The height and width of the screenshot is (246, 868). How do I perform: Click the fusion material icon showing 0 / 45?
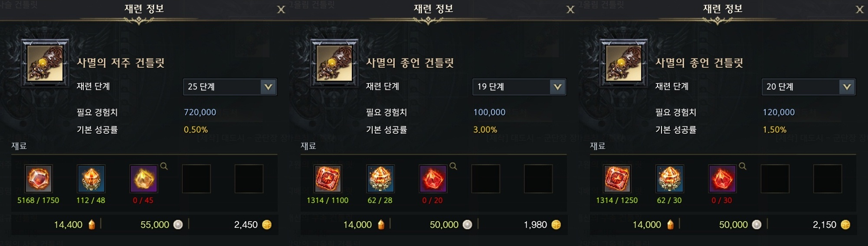(x=144, y=178)
